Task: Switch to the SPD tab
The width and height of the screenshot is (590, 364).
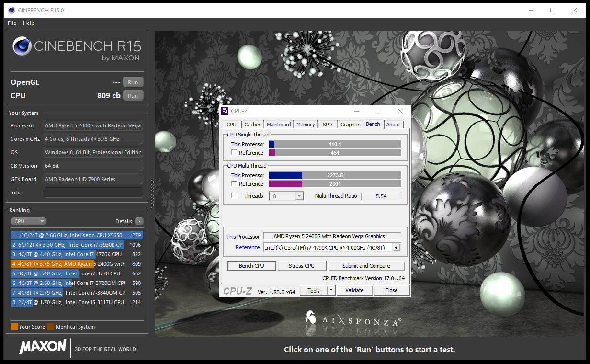Action: pyautogui.click(x=327, y=125)
